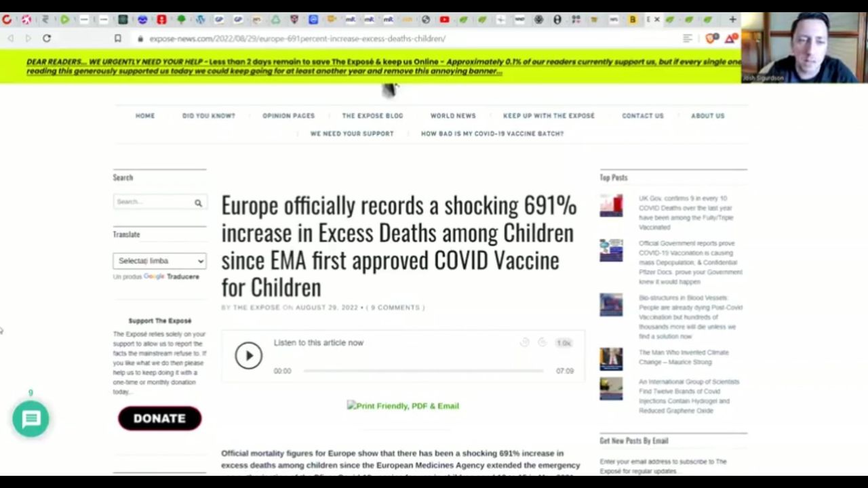Image resolution: width=868 pixels, height=488 pixels.
Task: Click the Brave shields lion icon
Action: (711, 39)
